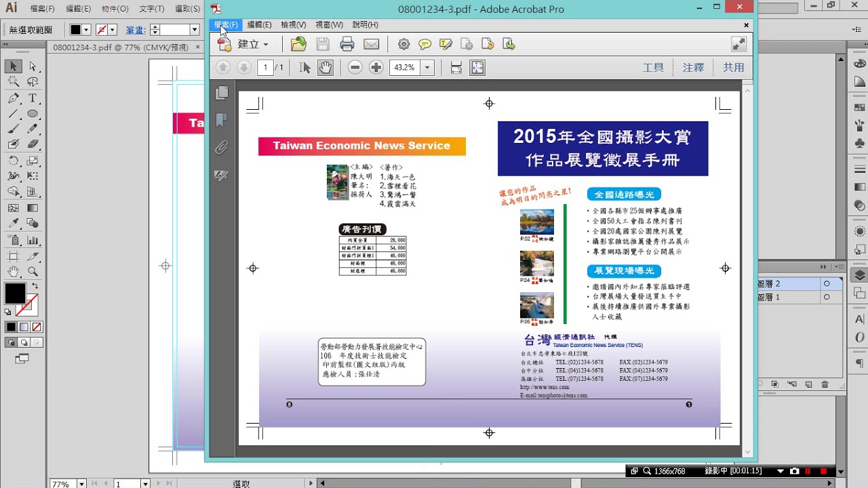Viewport: 868px width, 488px height.
Task: Create new layer in Illustrator Layers panel
Action: [x=809, y=384]
